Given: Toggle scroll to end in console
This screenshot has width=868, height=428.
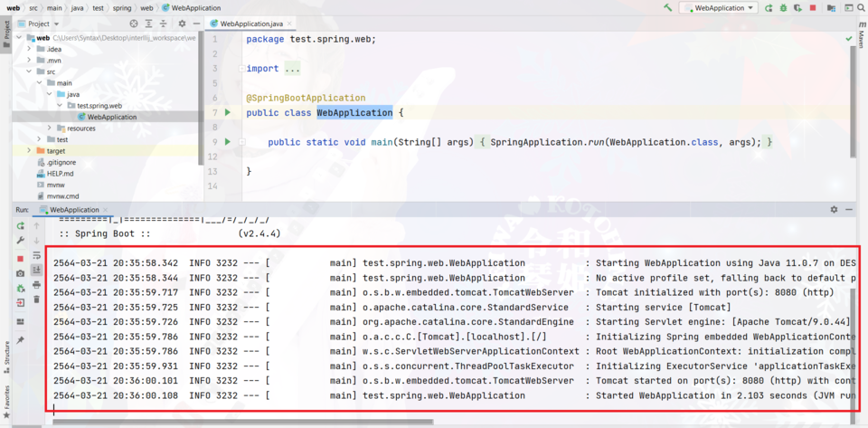Looking at the screenshot, I should click(36, 270).
